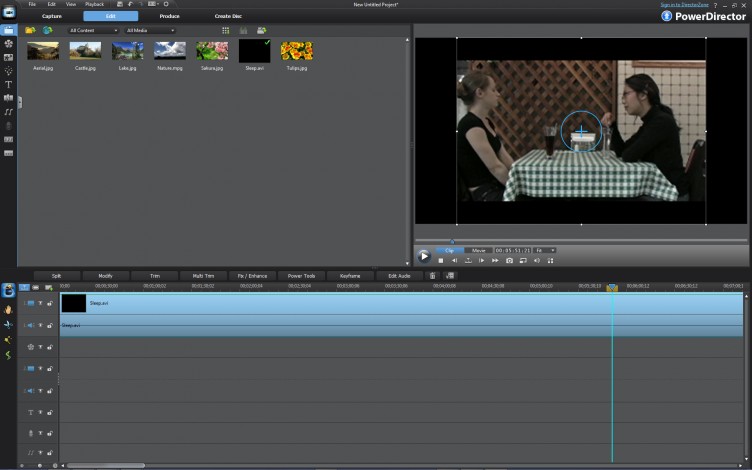Screen dimensions: 752x470
Task: Open the Fit zoom dropdown in preview
Action: [x=545, y=250]
